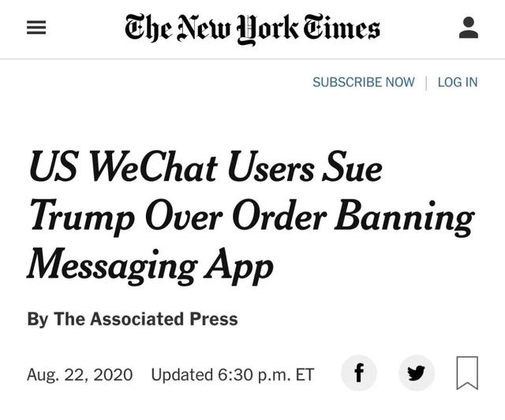The height and width of the screenshot is (420, 505).
Task: Open The Associated Press byline
Action: (x=145, y=319)
